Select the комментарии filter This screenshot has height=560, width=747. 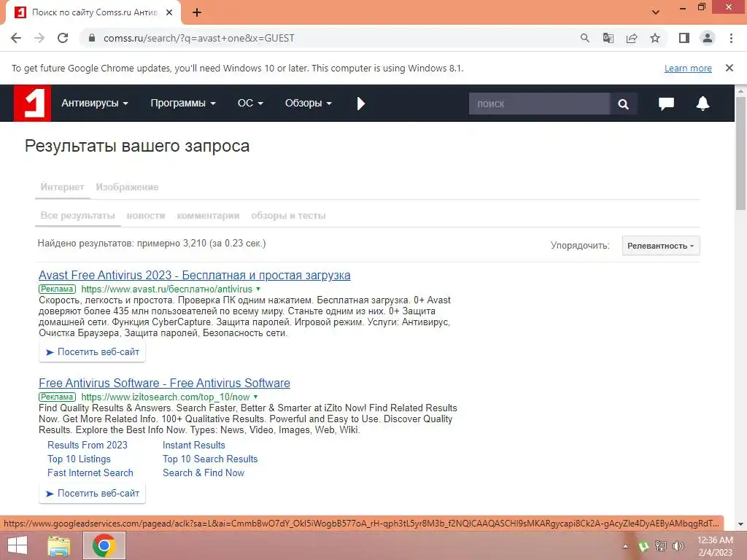tap(208, 216)
